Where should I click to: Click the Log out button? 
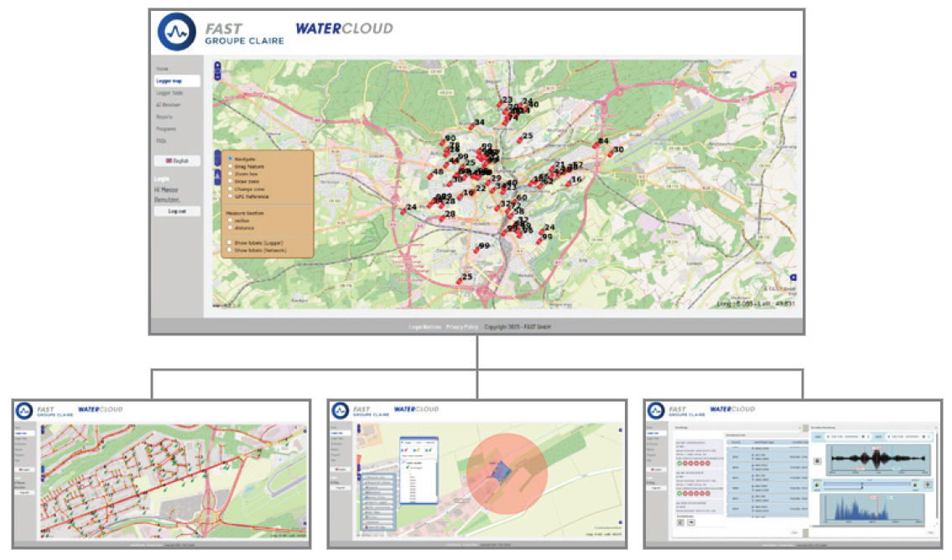tap(177, 211)
